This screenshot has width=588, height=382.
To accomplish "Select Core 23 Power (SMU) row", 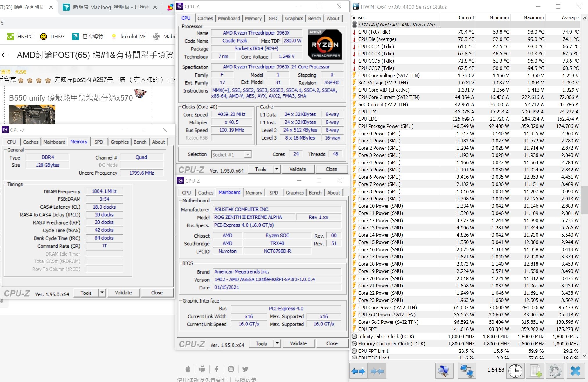I will coord(465,300).
